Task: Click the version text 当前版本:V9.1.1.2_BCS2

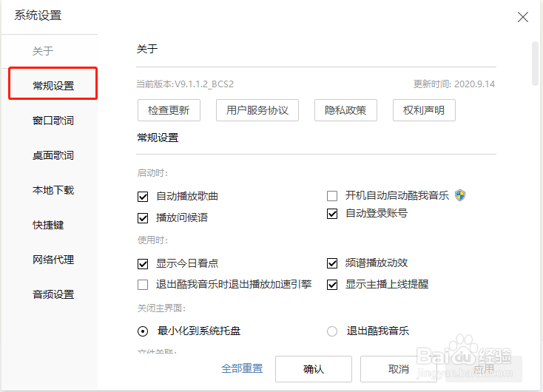Action: tap(185, 84)
